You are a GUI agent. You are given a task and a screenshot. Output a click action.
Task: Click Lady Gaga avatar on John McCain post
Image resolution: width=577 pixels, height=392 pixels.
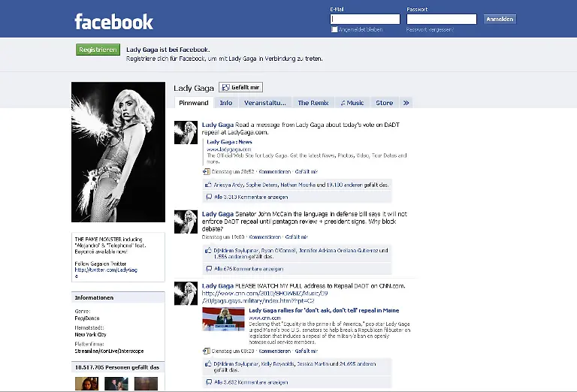tap(186, 222)
